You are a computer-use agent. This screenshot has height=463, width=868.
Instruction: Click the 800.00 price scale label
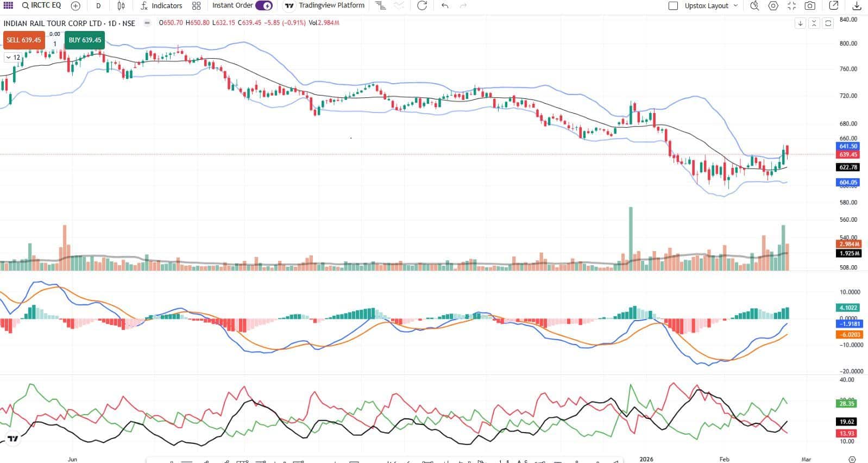pyautogui.click(x=848, y=43)
